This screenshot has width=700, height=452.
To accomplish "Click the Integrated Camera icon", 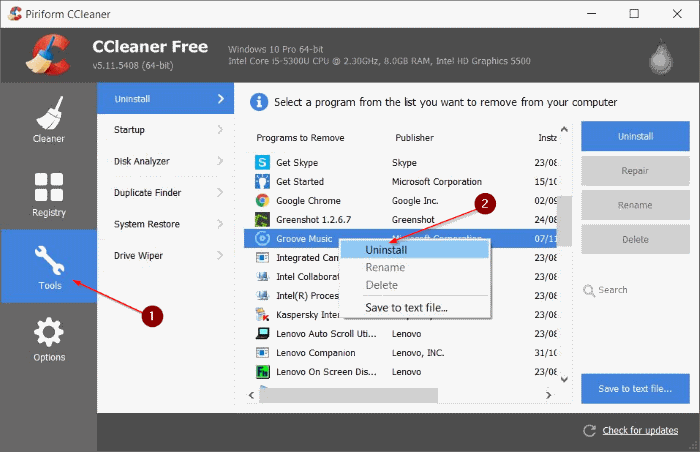I will pyautogui.click(x=262, y=257).
